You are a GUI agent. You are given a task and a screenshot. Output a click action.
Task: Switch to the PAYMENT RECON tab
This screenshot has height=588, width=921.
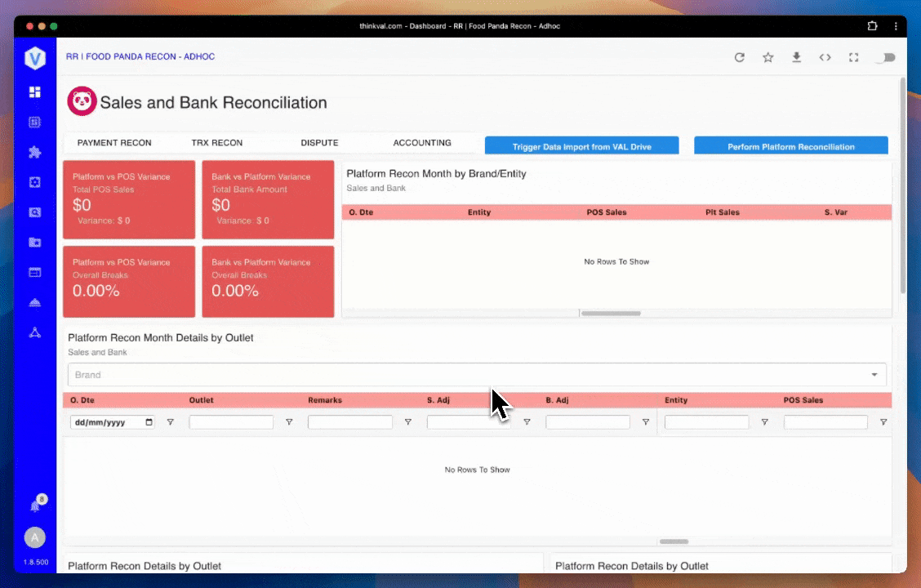click(114, 143)
